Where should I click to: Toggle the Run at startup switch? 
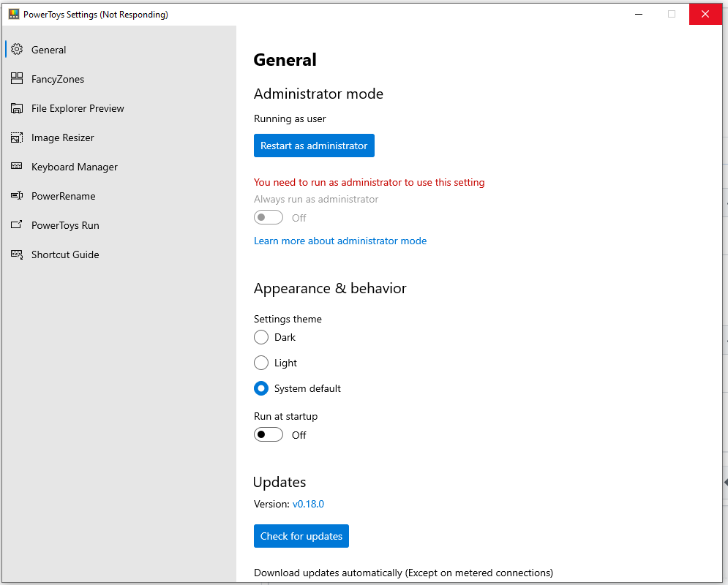tap(269, 434)
